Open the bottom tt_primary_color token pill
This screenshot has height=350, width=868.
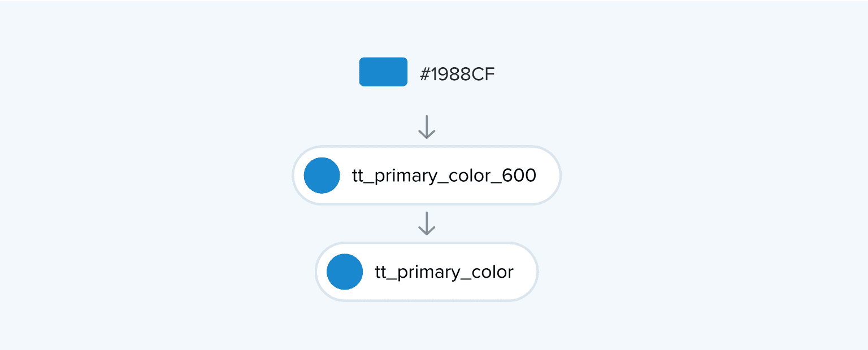pos(427,272)
